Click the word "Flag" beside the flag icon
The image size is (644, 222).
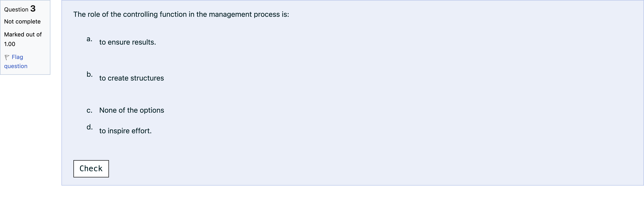click(17, 57)
